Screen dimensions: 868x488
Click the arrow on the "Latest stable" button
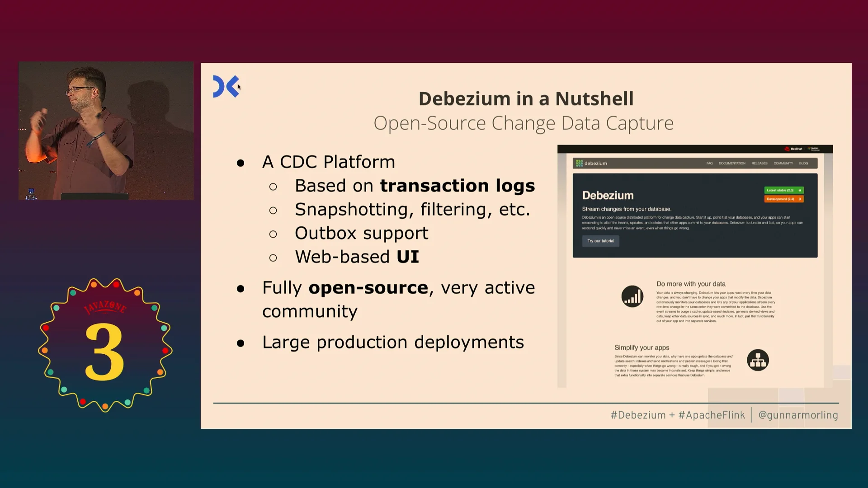800,190
